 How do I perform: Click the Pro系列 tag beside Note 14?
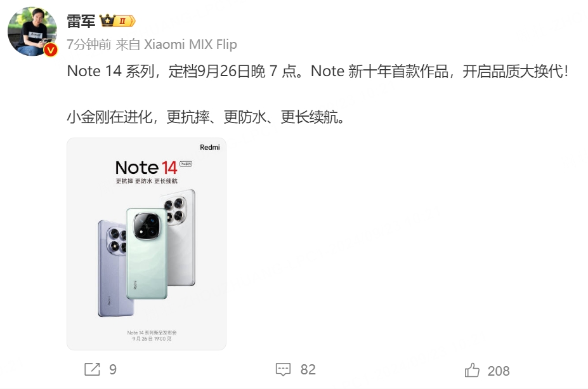(x=186, y=164)
